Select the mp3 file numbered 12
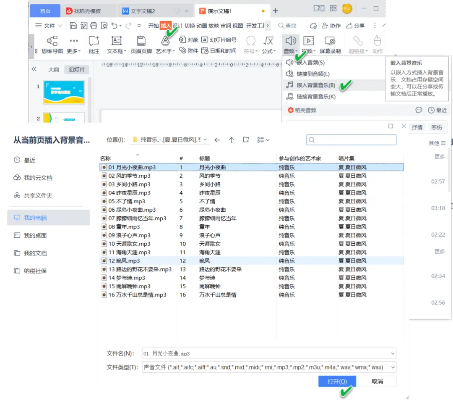This screenshot has width=453, height=400. [x=252, y=261]
